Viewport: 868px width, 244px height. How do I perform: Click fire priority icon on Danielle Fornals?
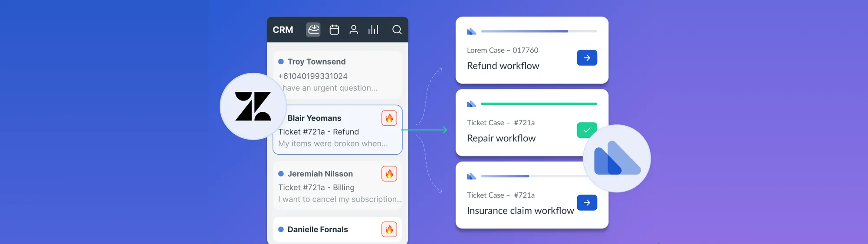[x=389, y=229]
